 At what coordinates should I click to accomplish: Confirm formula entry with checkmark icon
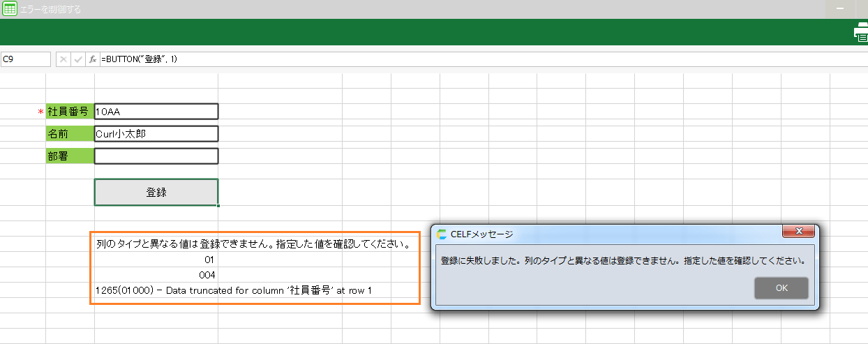point(78,59)
